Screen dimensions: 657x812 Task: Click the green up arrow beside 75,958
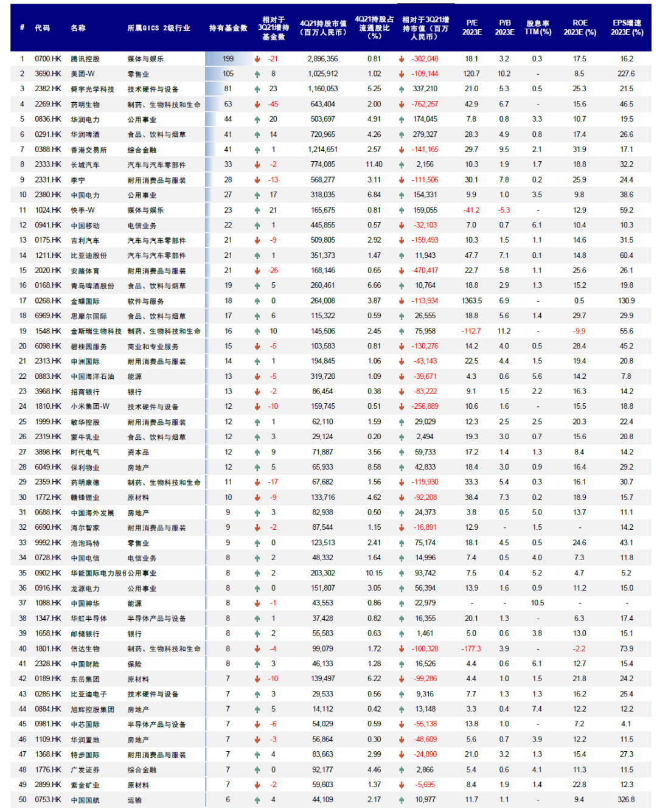coord(401,331)
